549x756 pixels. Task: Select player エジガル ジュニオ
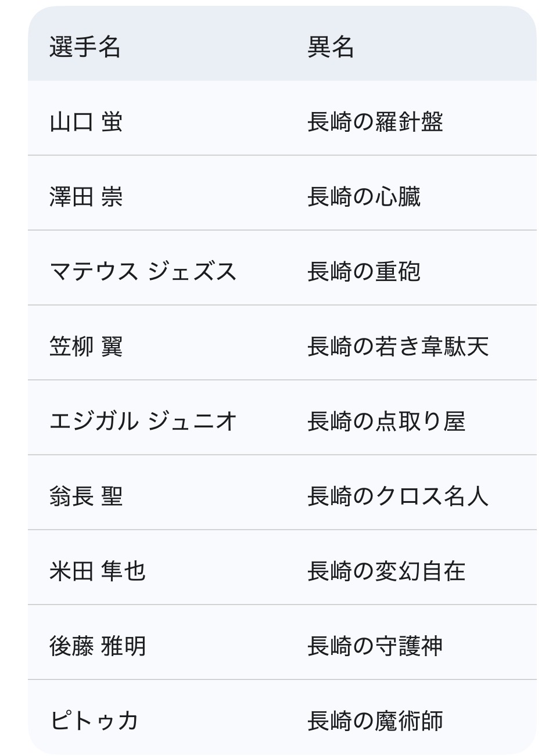click(x=143, y=422)
